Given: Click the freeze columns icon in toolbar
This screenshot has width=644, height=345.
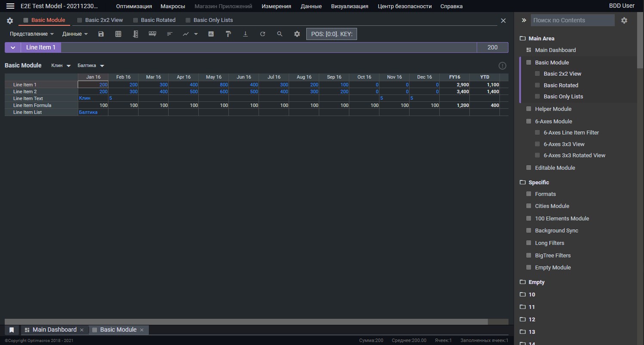Looking at the screenshot, I should coord(136,34).
